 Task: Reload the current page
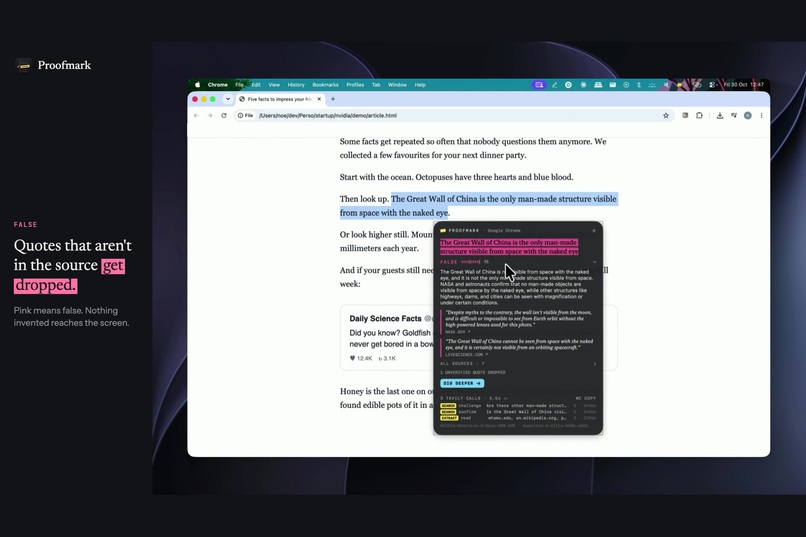pyautogui.click(x=224, y=116)
